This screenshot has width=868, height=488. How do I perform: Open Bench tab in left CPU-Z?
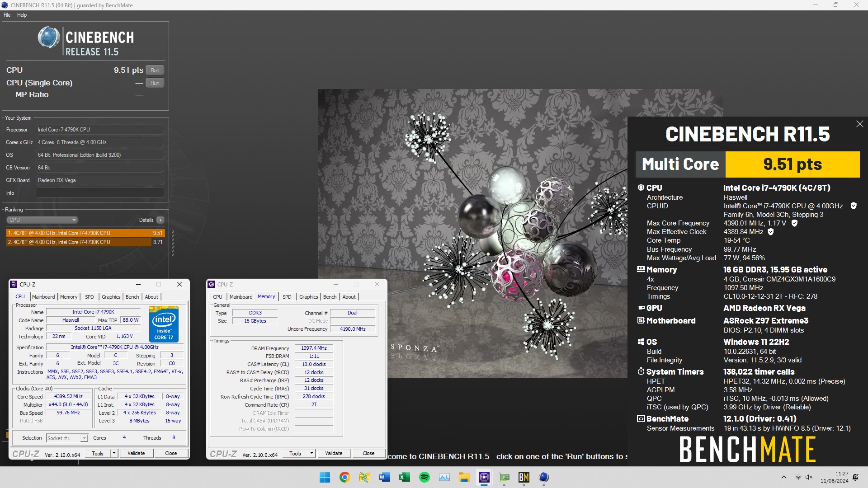click(x=132, y=297)
